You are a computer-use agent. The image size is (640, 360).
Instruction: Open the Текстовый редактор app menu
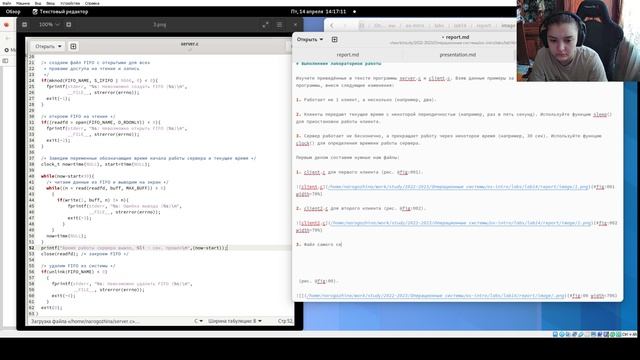(60, 12)
